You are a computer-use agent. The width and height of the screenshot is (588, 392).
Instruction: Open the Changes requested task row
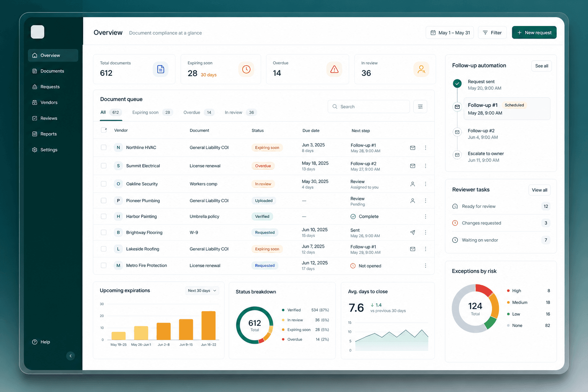coord(501,223)
